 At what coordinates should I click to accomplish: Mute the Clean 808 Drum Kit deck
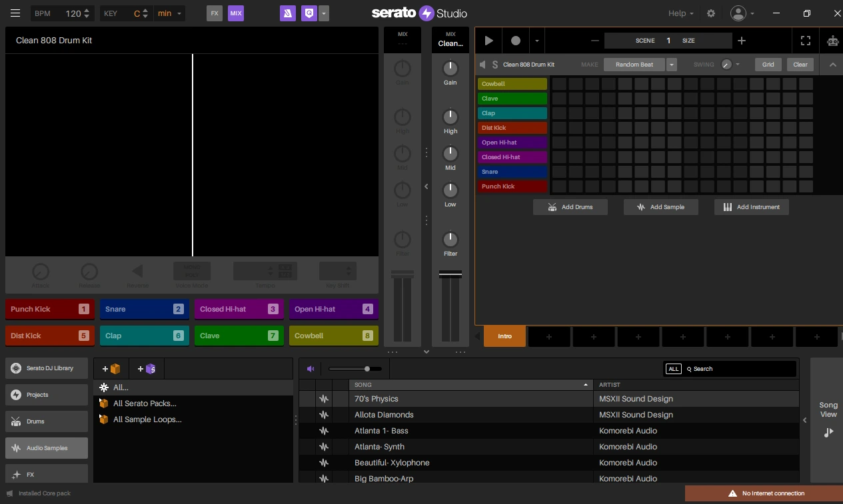click(483, 65)
